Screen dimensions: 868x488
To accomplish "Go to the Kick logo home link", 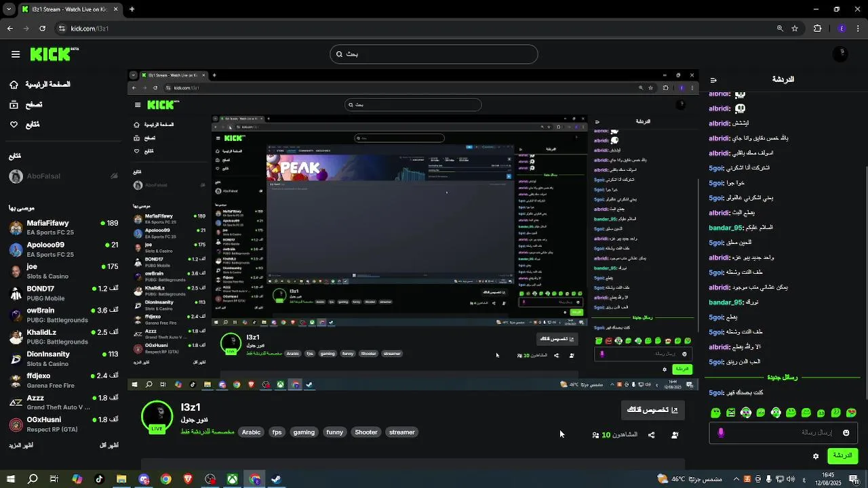I will click(54, 54).
